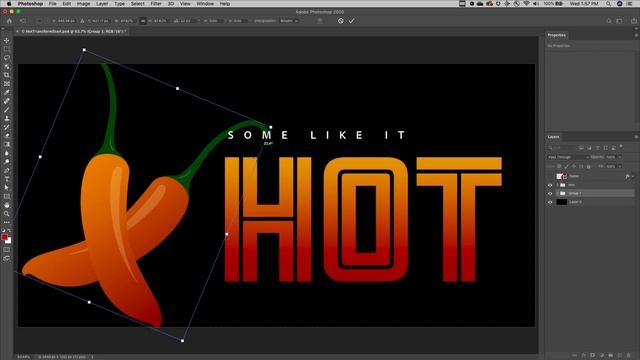Select the Rectangle shape tool
Screen dimensions: 640x360
(x=7, y=196)
